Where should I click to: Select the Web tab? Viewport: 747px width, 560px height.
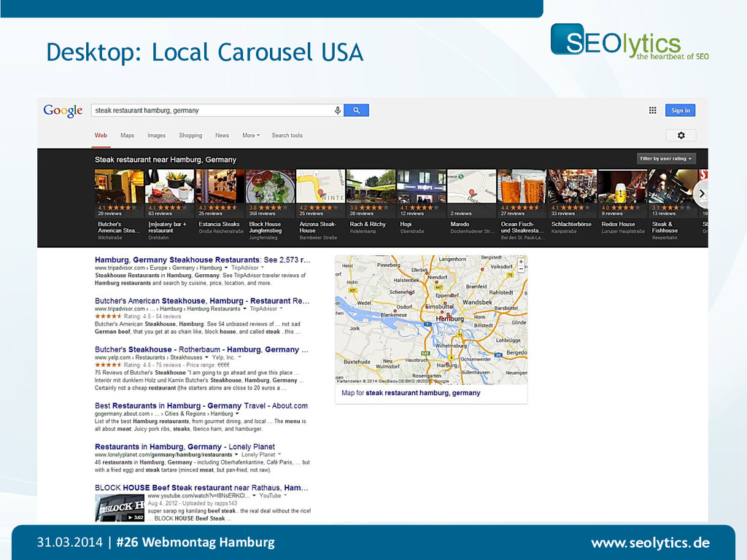pos(101,135)
